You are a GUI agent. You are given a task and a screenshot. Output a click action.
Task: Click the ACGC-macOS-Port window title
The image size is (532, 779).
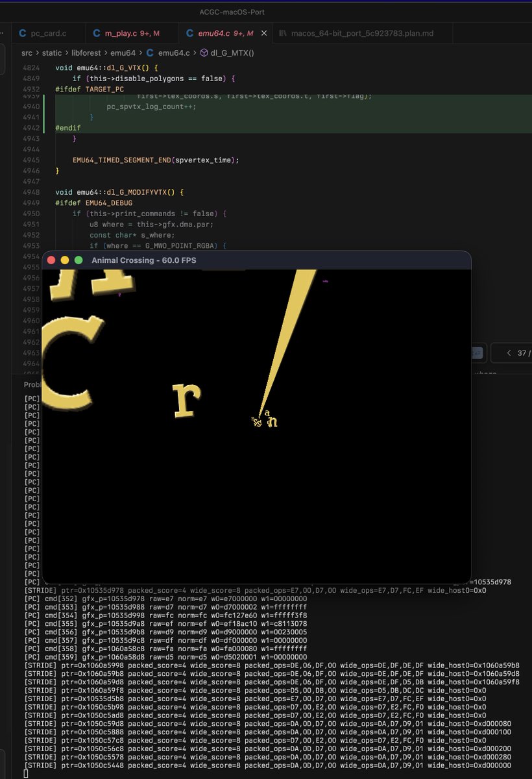point(232,12)
